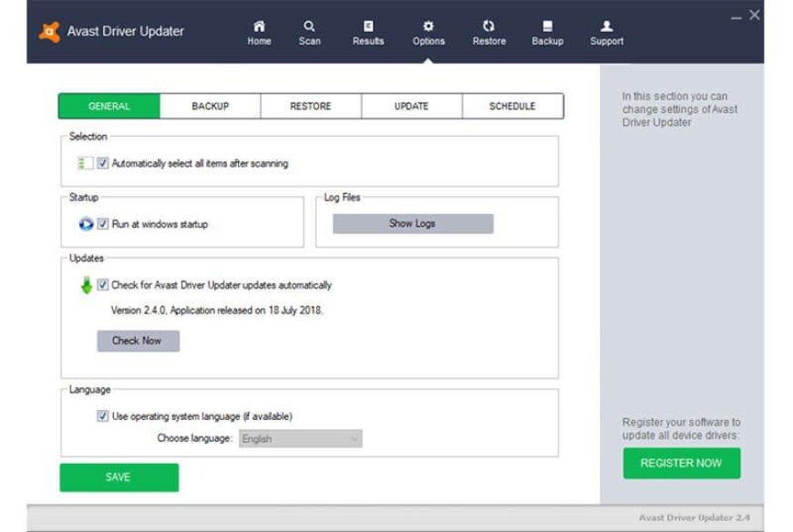The image size is (793, 532).
Task: Open the Choose language dropdown
Action: [301, 438]
